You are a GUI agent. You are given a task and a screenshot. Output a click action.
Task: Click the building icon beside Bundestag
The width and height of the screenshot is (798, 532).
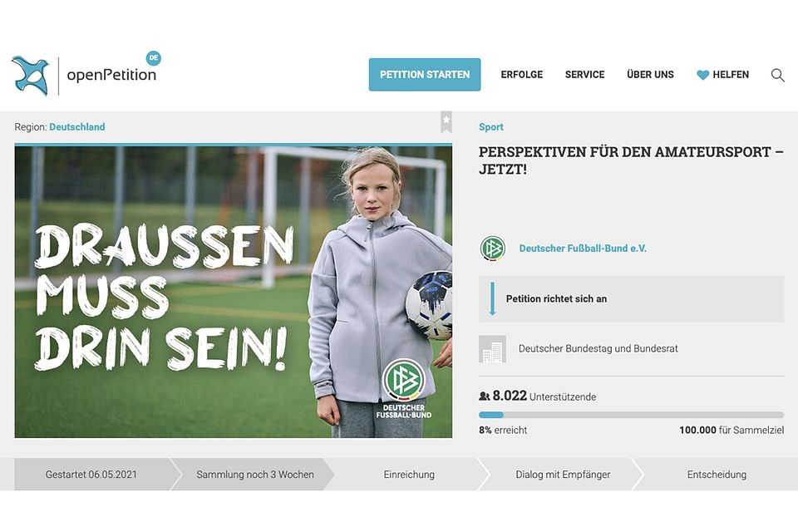(x=492, y=349)
